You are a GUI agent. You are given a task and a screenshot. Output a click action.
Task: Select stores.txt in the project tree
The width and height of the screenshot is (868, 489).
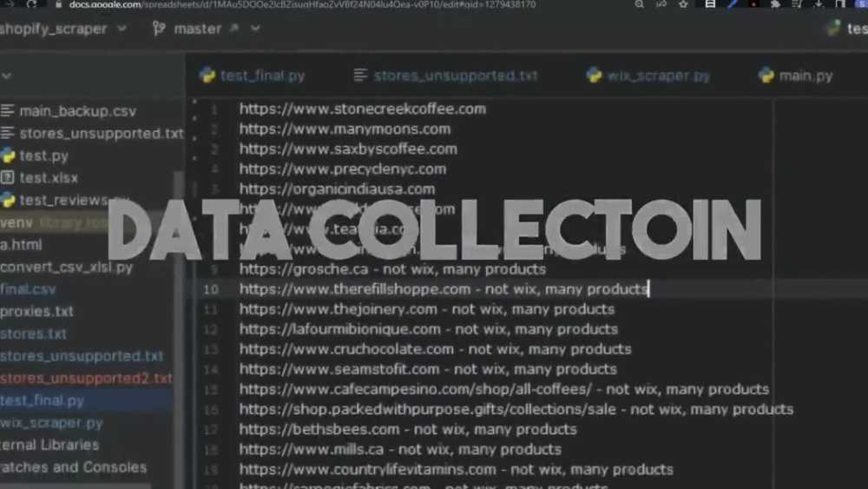pyautogui.click(x=33, y=334)
